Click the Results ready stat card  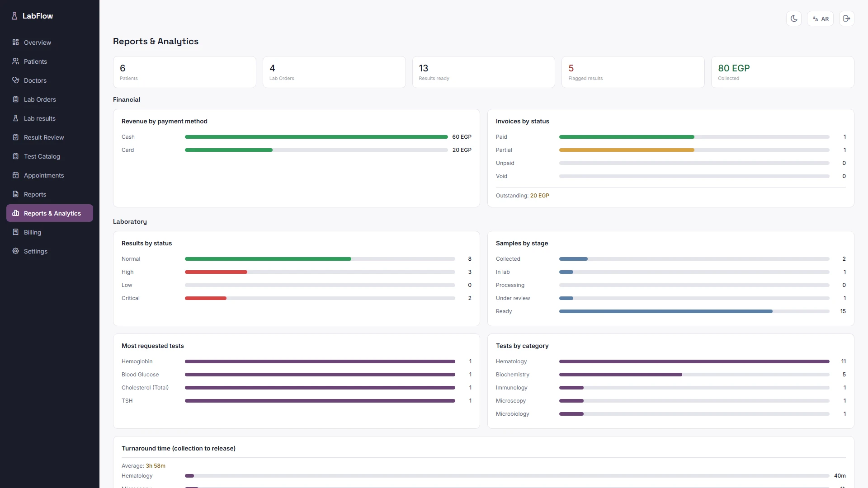click(483, 72)
